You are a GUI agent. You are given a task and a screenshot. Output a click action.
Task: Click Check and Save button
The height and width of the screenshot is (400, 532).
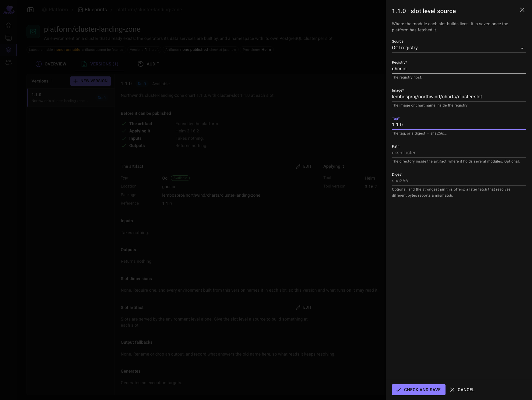pyautogui.click(x=418, y=390)
